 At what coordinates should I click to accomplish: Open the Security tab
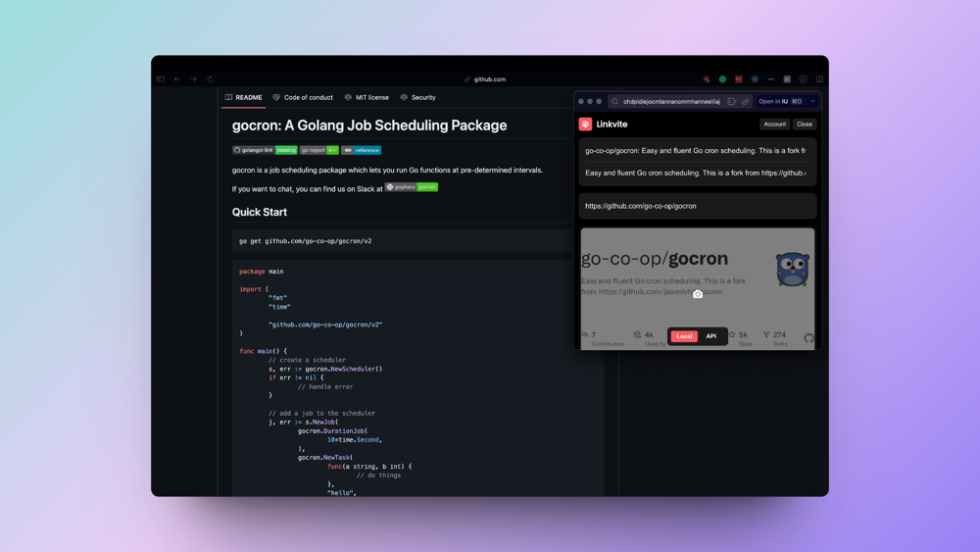pyautogui.click(x=418, y=97)
